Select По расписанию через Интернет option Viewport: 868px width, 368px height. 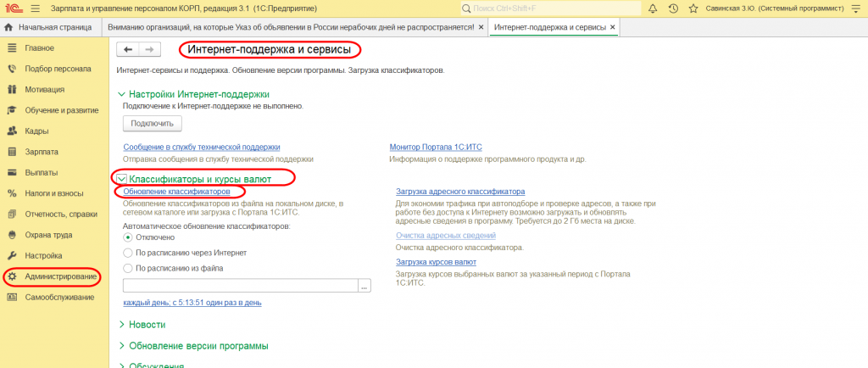[129, 253]
